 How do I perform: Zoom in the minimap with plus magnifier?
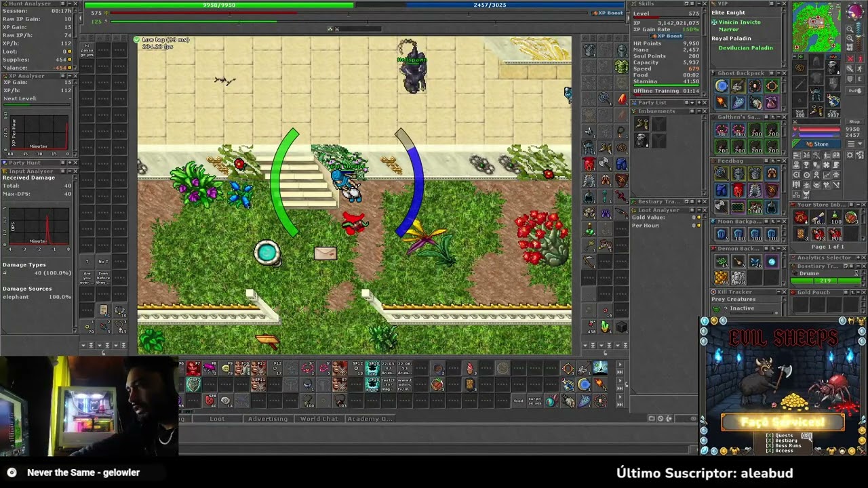coord(850,38)
